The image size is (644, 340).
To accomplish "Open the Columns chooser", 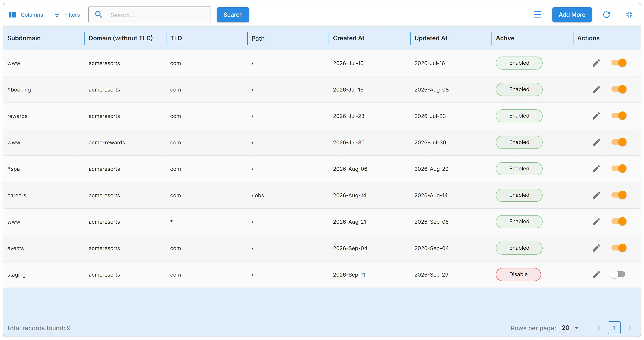I will [x=26, y=15].
